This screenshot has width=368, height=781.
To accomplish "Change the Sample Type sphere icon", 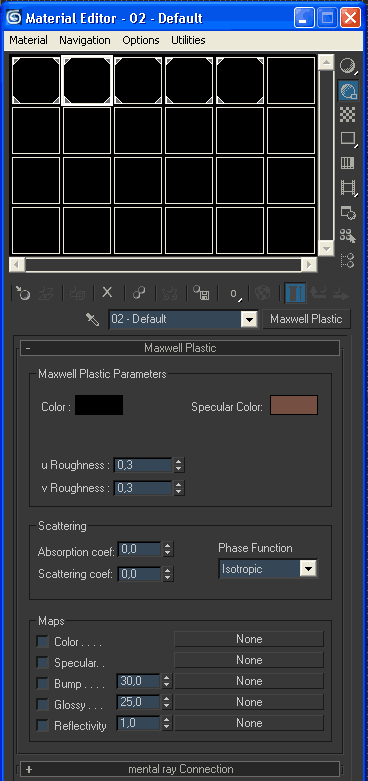I will (348, 66).
